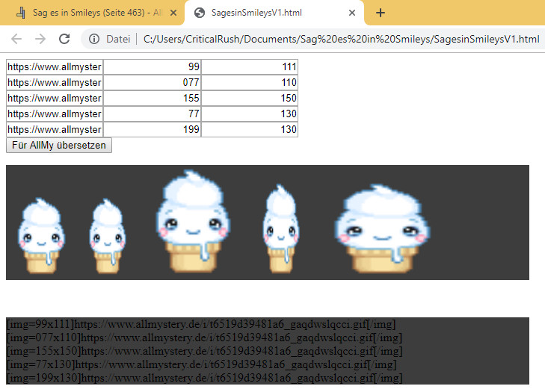This screenshot has height=392, width=545.
Task: Click the tall thin fourth ice cream smiley
Action: point(281,228)
